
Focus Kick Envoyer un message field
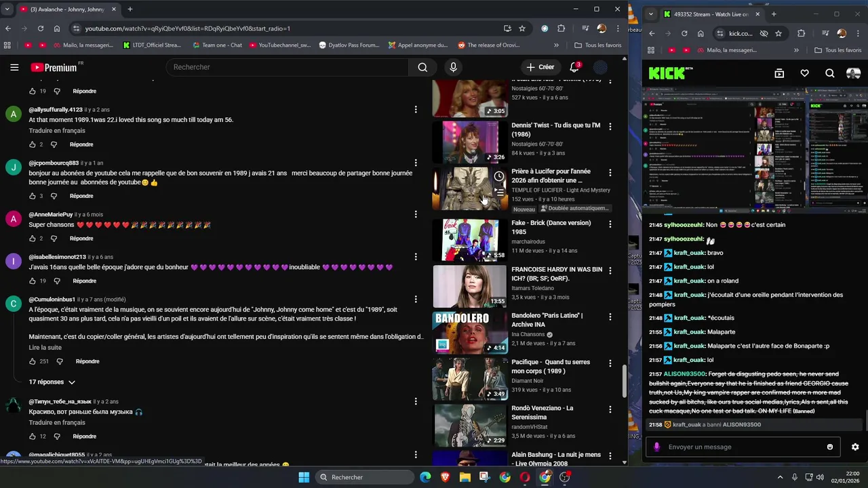click(x=743, y=447)
